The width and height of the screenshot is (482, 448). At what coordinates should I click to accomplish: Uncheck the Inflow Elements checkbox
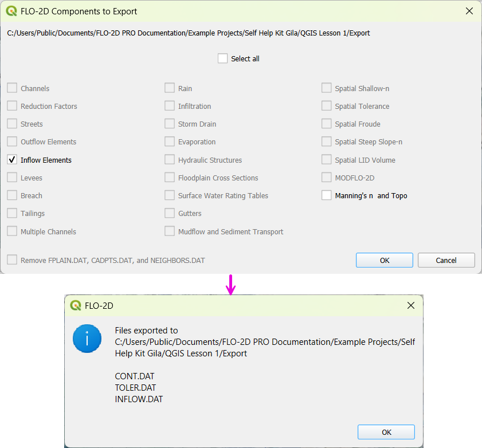tap(12, 160)
